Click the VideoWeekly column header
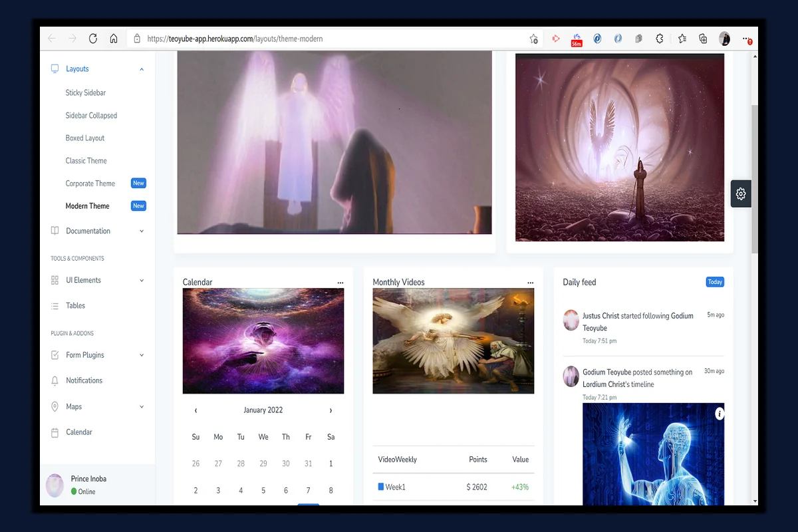This screenshot has height=532, width=798. pos(398,460)
